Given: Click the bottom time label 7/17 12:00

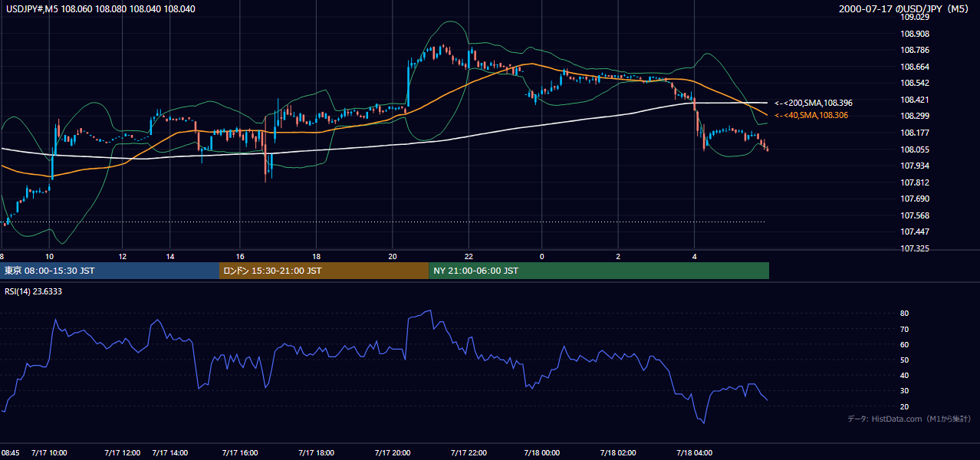Looking at the screenshot, I should [123, 452].
